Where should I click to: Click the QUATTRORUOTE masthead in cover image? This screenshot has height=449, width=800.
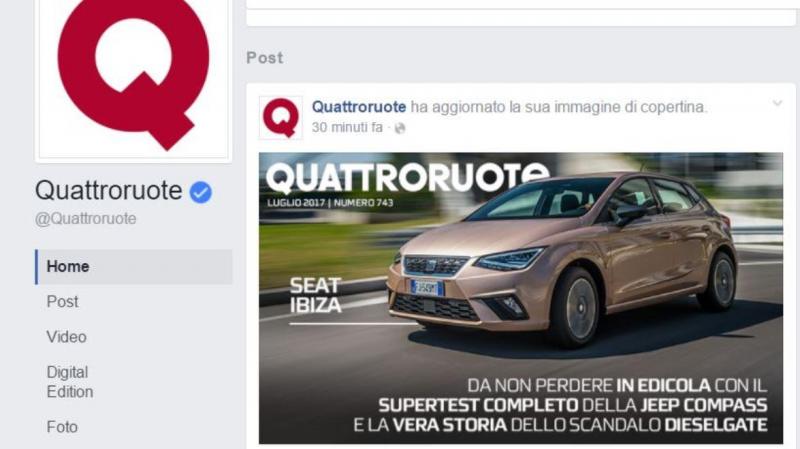coord(407,178)
